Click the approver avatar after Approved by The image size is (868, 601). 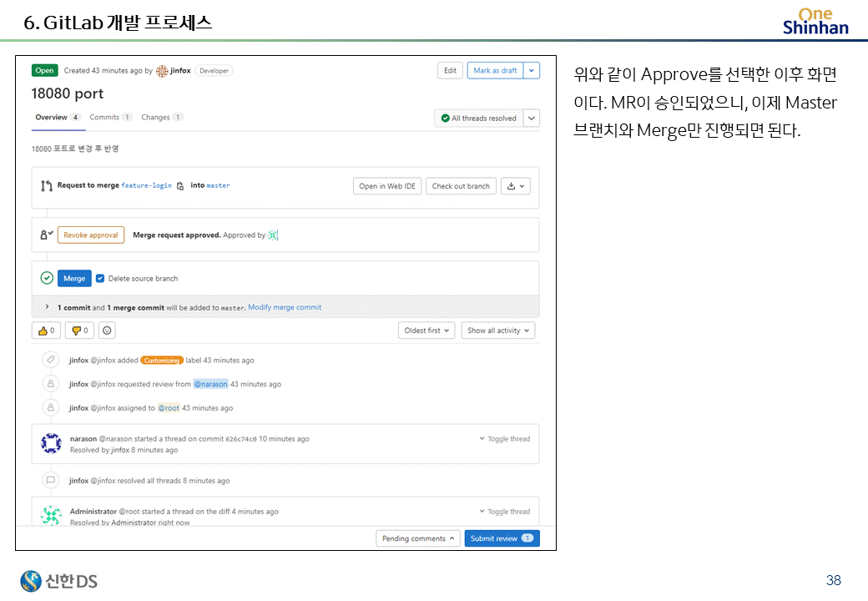point(273,235)
